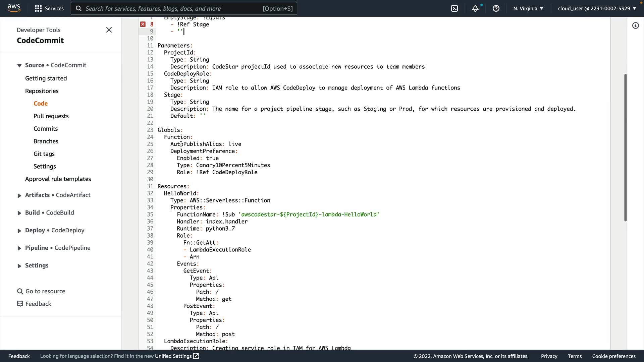Close the Developer Tools sidebar
Viewport: 644px width, 362px height.
click(109, 30)
